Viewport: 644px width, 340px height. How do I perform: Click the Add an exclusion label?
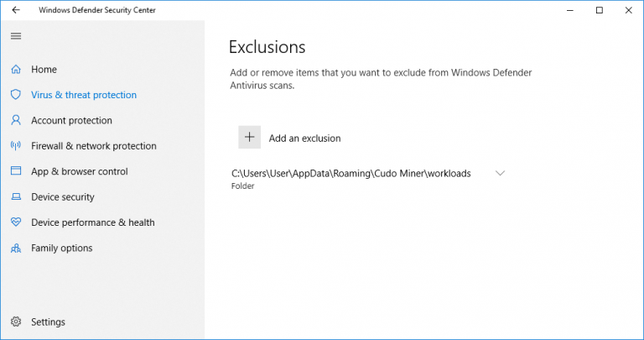304,139
